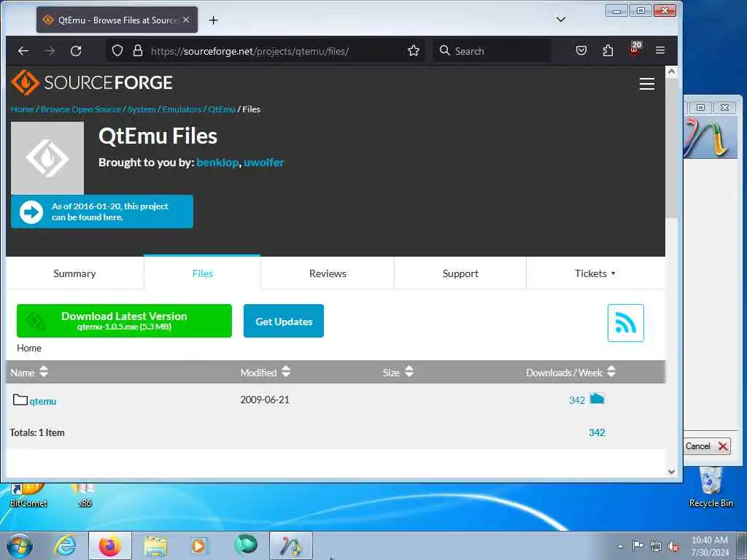This screenshot has height=560, width=747.
Task: Click the QtEmu project placeholder icon
Action: (47, 158)
